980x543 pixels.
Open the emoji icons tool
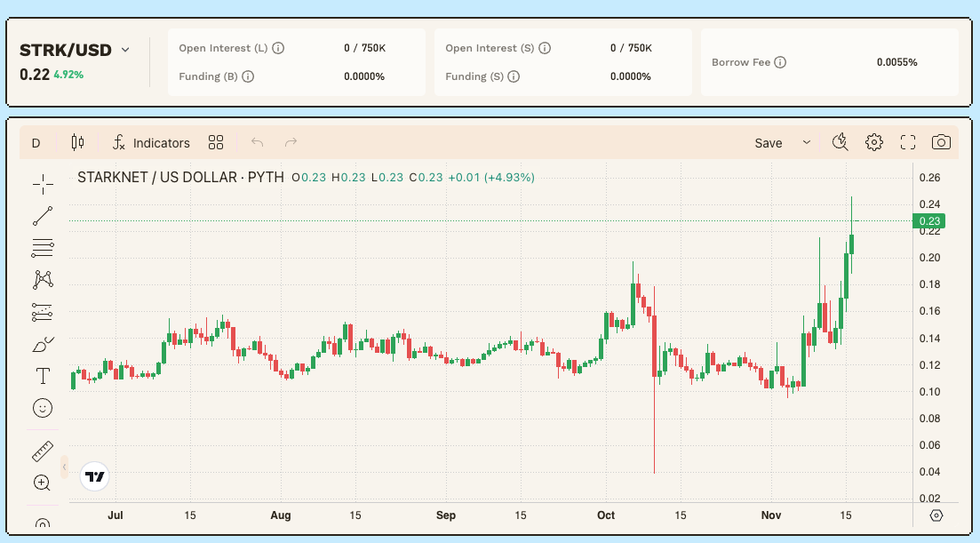(x=43, y=408)
